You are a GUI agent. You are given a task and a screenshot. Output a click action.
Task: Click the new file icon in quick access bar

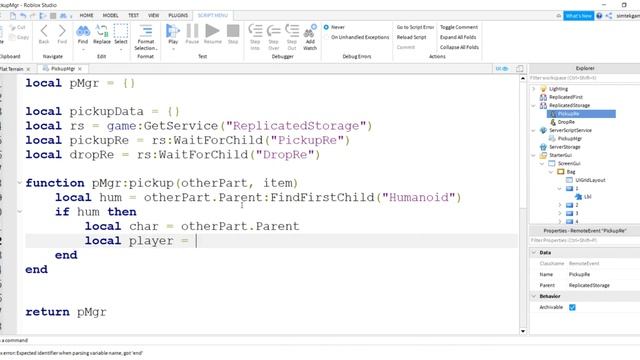point(13,16)
